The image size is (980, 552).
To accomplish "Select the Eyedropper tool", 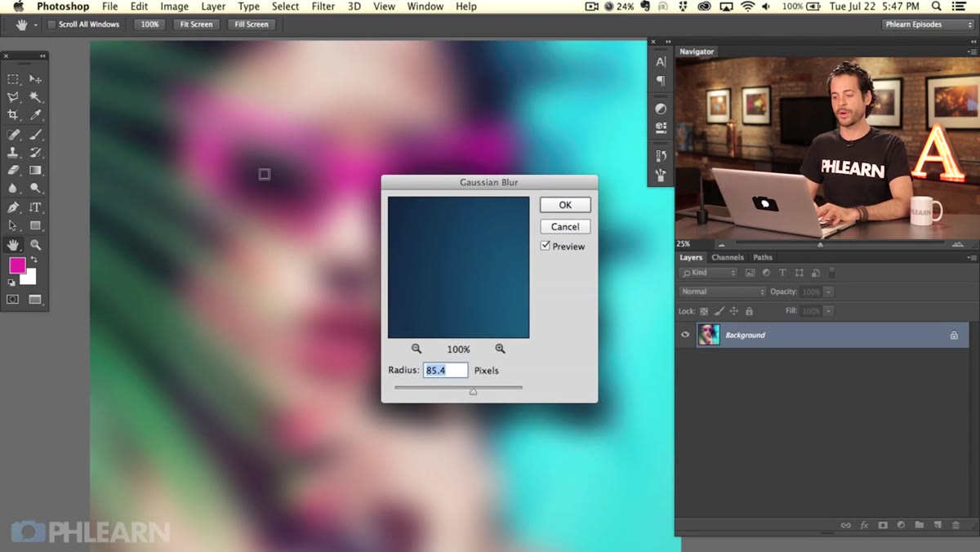I will coord(35,115).
